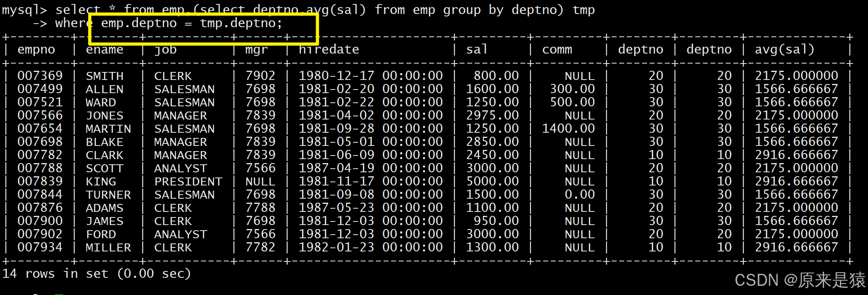Select employee name ADAMS

[x=104, y=208]
